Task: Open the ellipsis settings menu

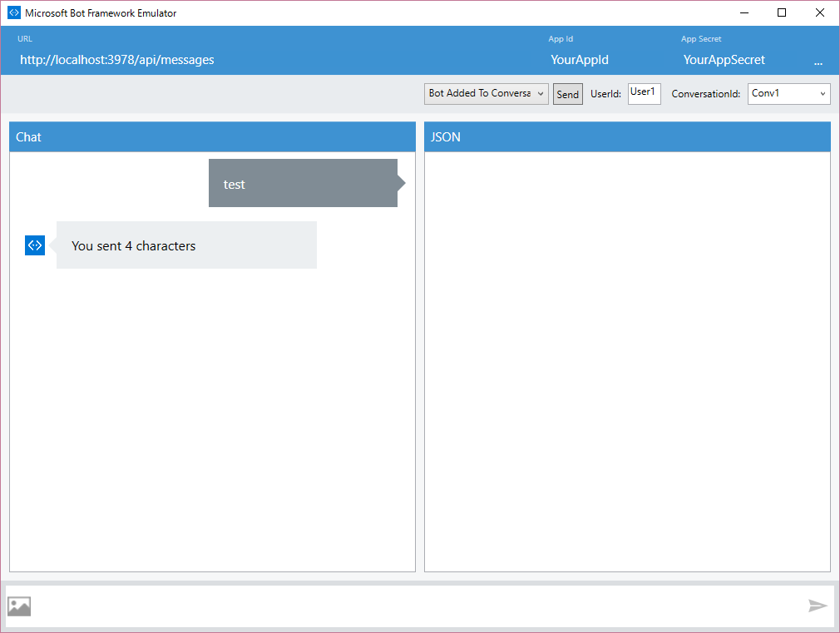Action: (818, 63)
